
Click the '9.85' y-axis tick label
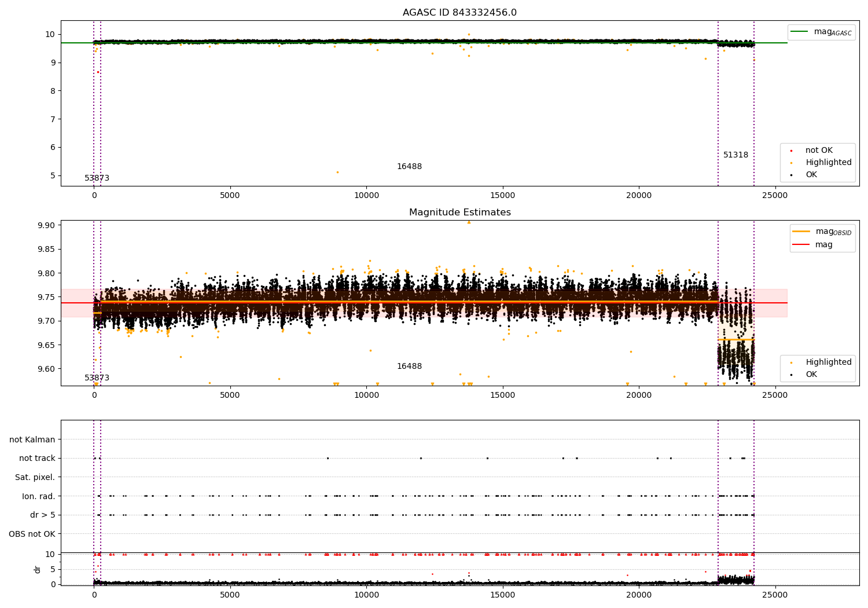47,250
